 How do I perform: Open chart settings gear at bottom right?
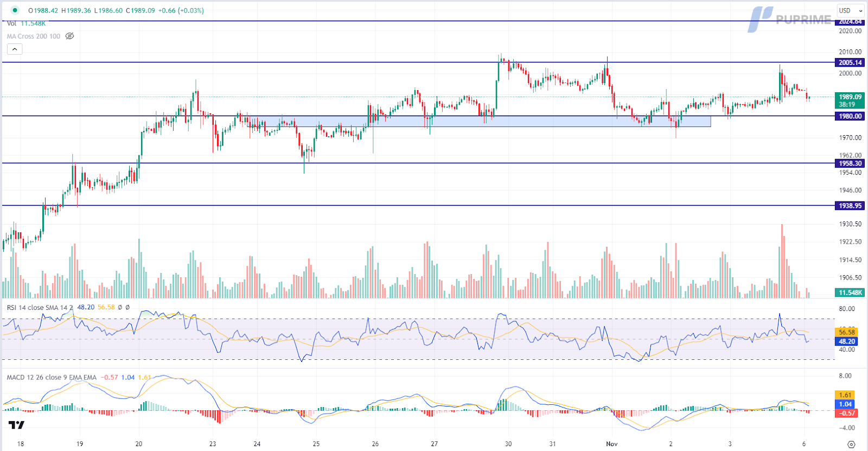[851, 444]
